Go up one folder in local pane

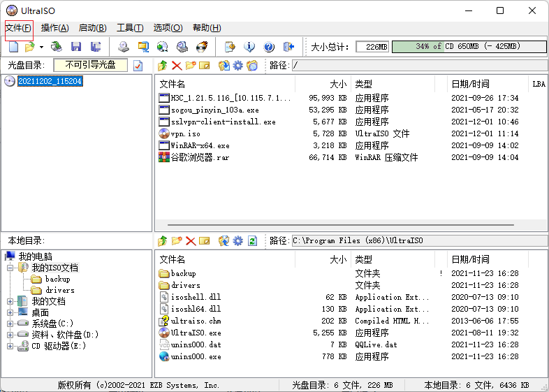coord(163,240)
